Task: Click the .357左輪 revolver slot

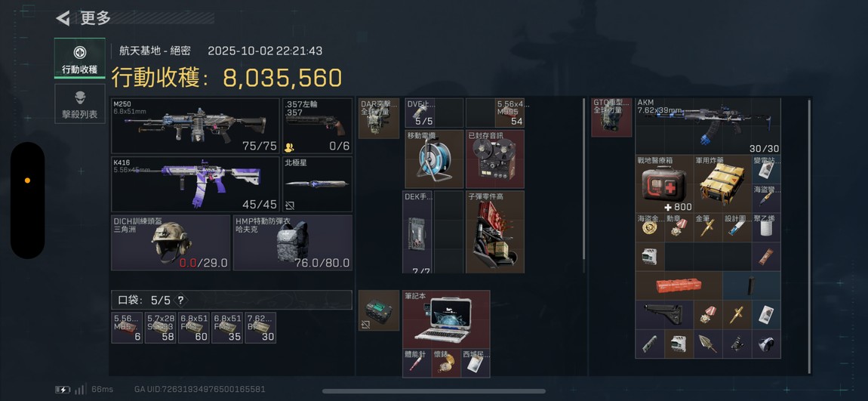Action: (318, 125)
